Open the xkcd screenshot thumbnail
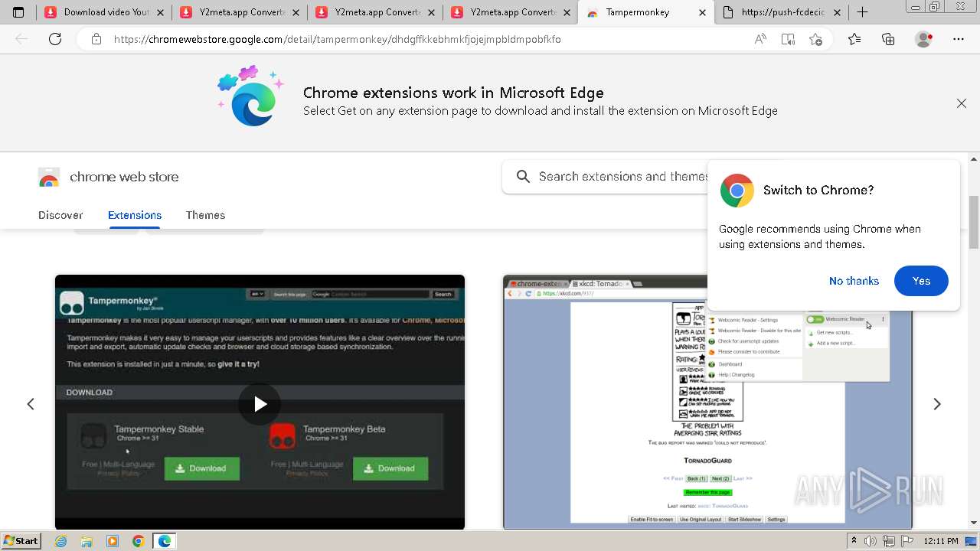980x551 pixels. (x=707, y=402)
